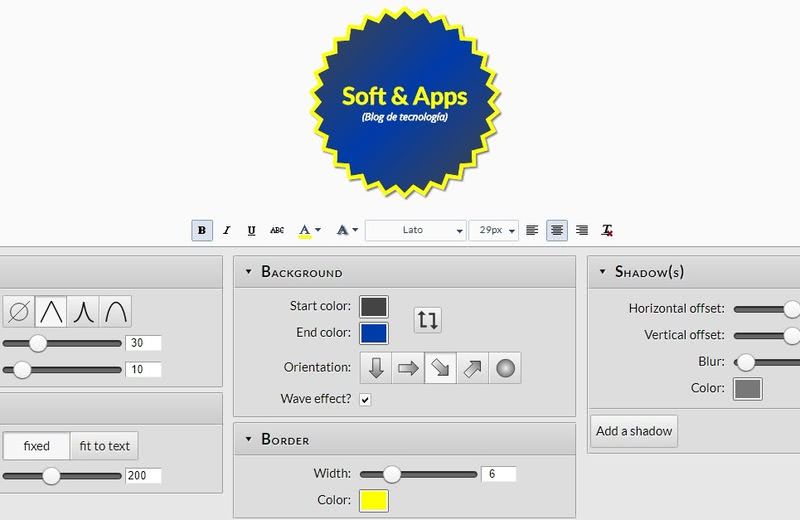Click the slider with value 10
Image resolution: width=800 pixels, height=520 pixels.
(62, 369)
